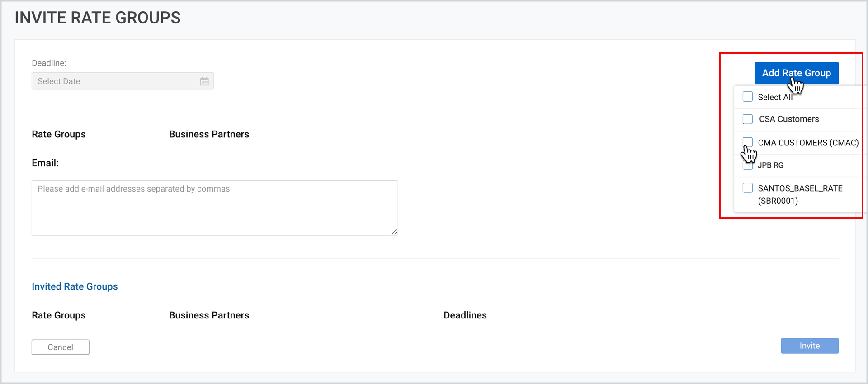Pick SANTOS_BASEL_RATE (SBR0001) entry text
Viewport: 868px width, 384px height.
tap(800, 194)
